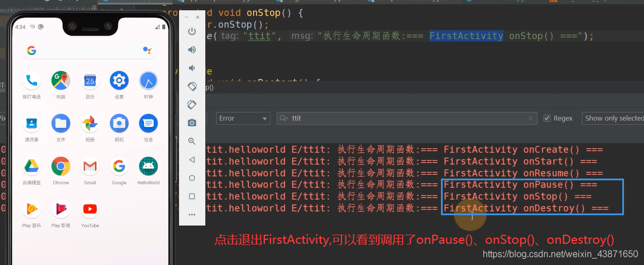Open the Error log level dropdown
644x265 pixels.
point(243,118)
